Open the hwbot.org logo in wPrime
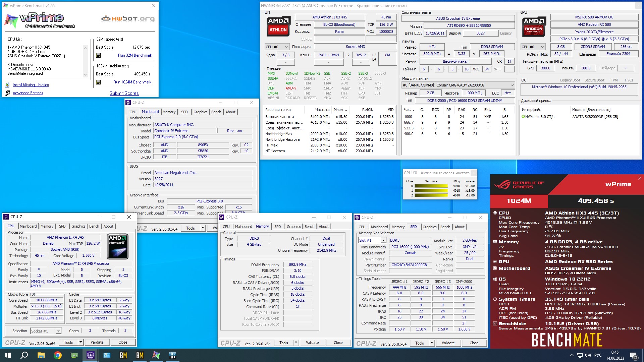The image size is (644, 362). [128, 19]
